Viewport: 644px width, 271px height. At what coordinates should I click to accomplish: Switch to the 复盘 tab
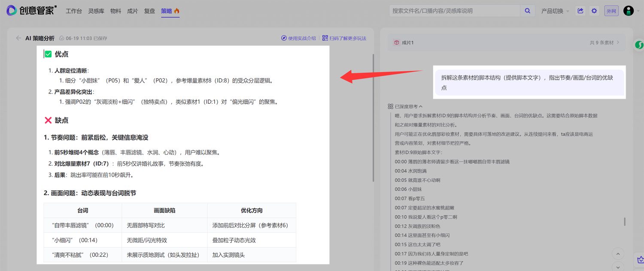(150, 11)
